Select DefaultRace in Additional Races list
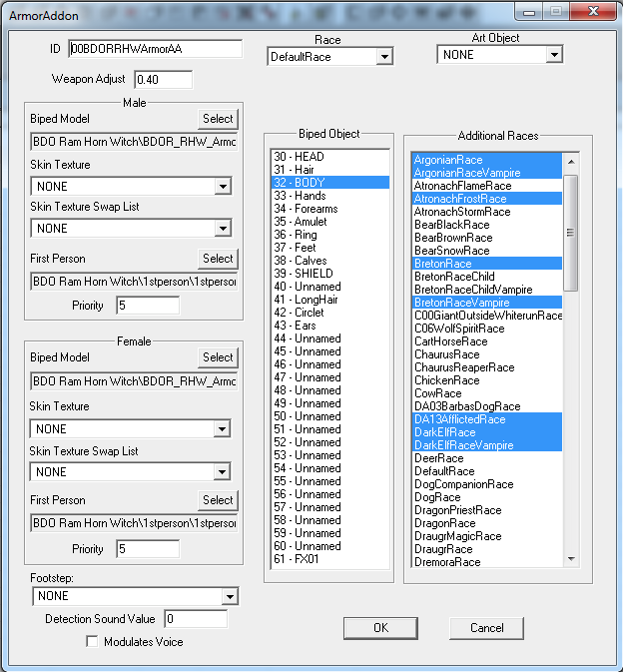The height and width of the screenshot is (672, 623). pos(487,471)
